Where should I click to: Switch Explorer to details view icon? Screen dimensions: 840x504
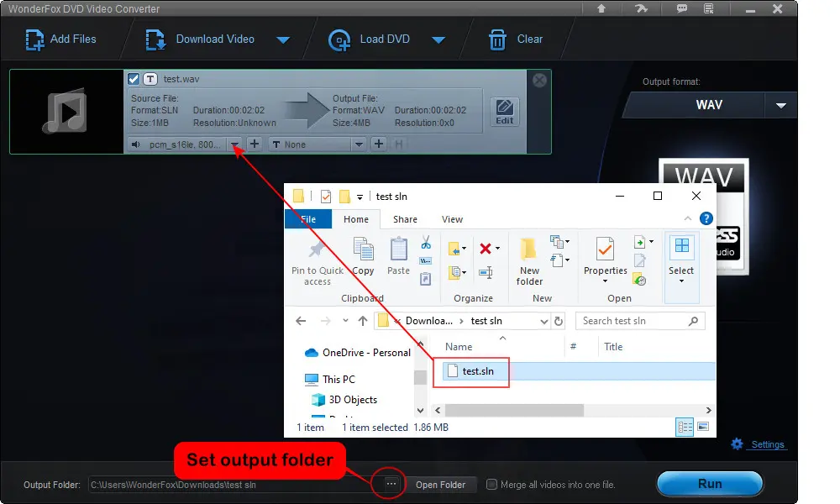point(685,427)
